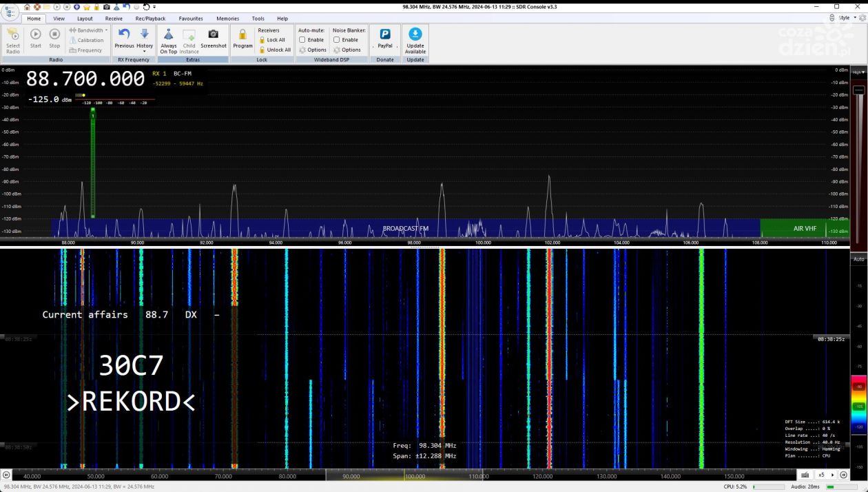
Task: Click the 88.700.000 frequency display
Action: 85,79
